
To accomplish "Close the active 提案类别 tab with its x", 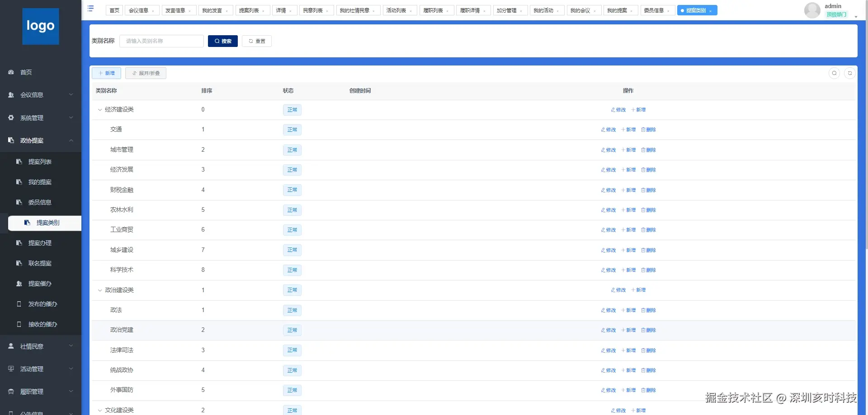I will pos(710,11).
